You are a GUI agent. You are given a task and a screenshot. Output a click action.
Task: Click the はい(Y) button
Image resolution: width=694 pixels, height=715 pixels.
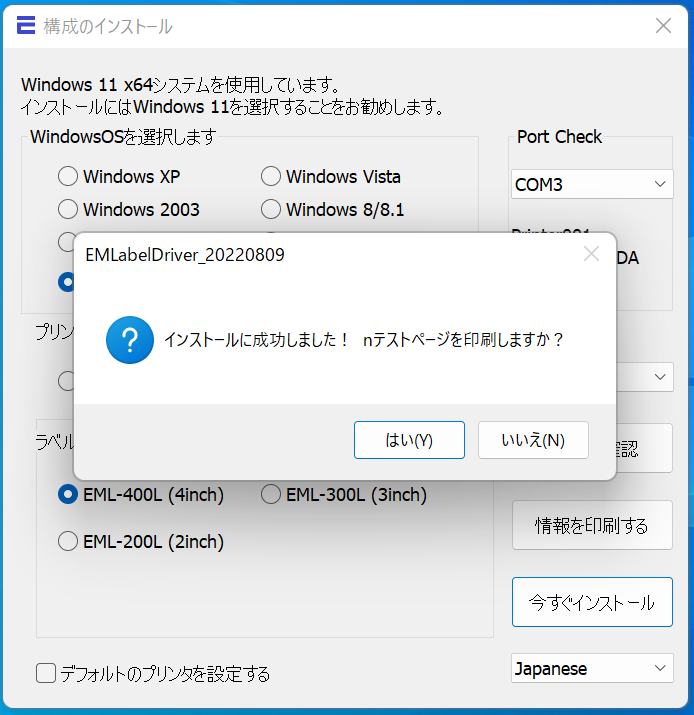point(409,440)
